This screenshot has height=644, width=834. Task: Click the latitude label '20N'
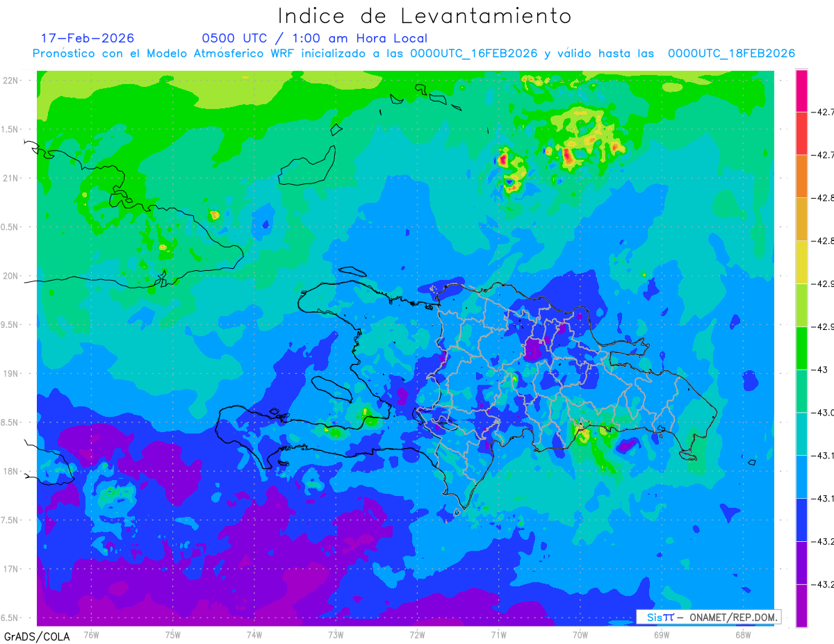click(12, 276)
